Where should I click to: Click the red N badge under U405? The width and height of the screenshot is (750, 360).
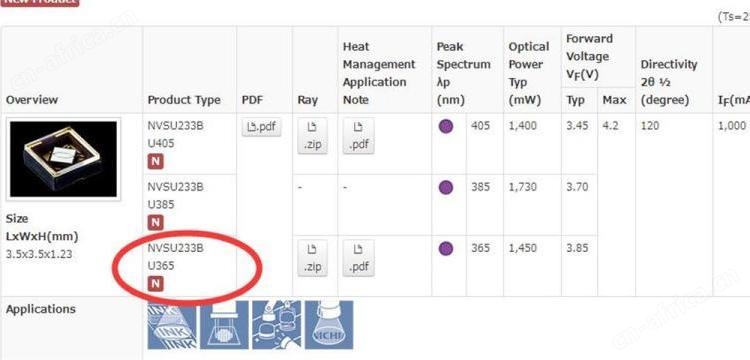pyautogui.click(x=155, y=162)
